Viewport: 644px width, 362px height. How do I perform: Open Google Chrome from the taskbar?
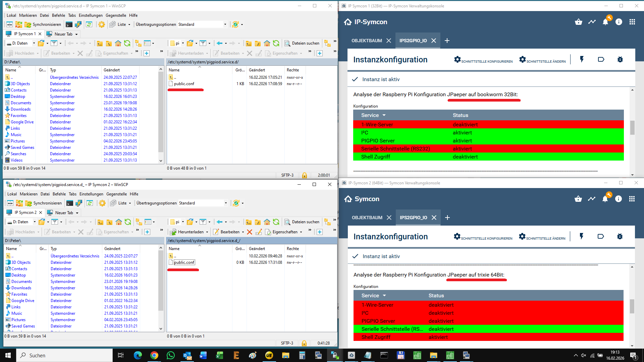pyautogui.click(x=154, y=355)
